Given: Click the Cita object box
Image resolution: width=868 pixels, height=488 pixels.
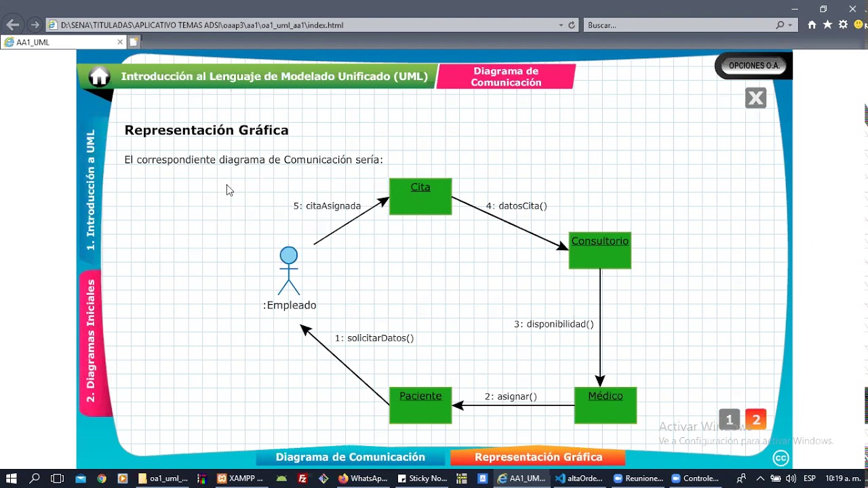Looking at the screenshot, I should point(420,197).
